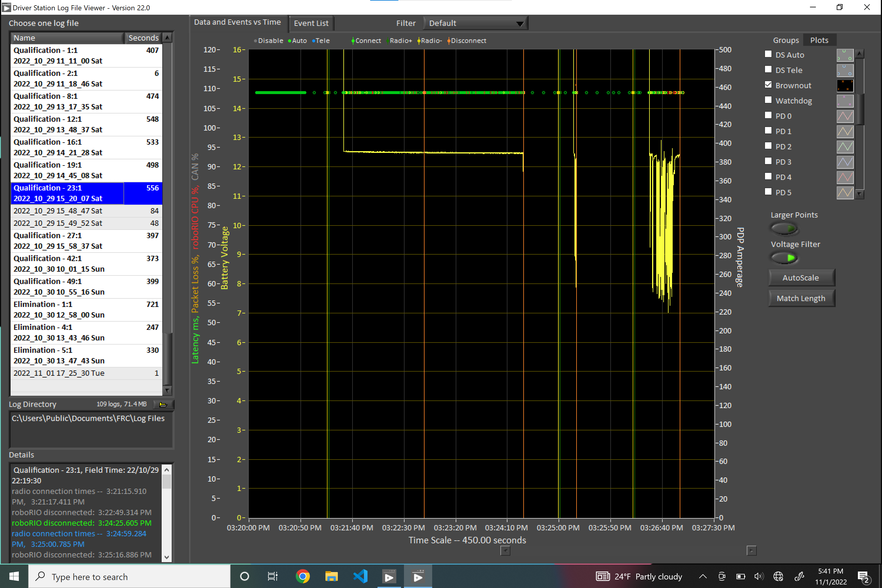Select log Elimination - 4:1
The height and width of the screenshot is (588, 882).
click(86, 333)
